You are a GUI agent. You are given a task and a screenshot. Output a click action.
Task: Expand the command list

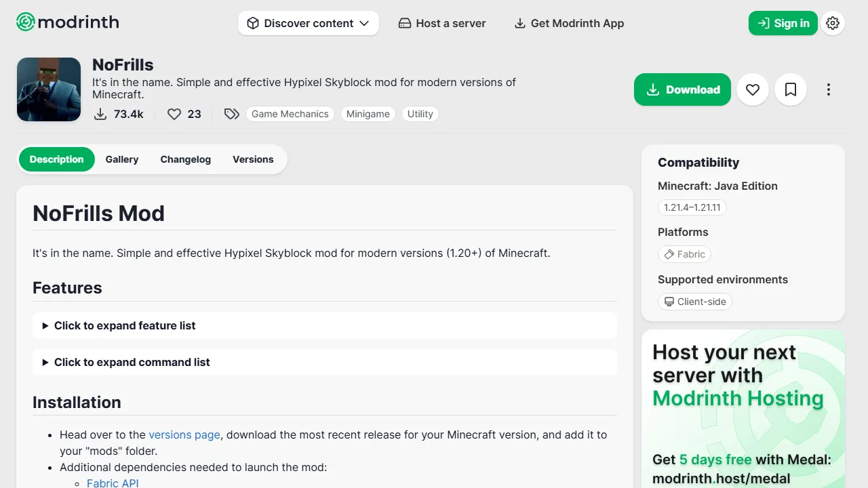coord(132,362)
